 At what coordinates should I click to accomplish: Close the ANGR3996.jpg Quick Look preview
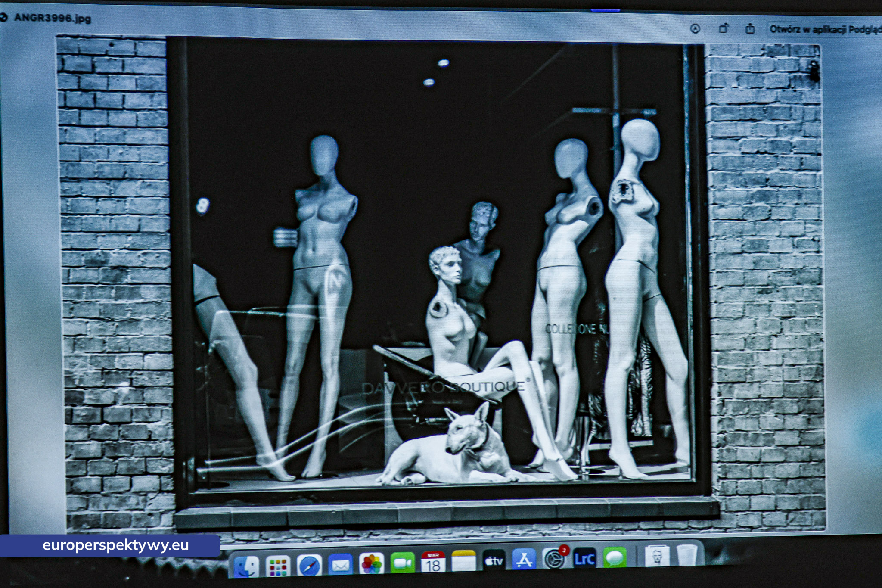[3, 18]
